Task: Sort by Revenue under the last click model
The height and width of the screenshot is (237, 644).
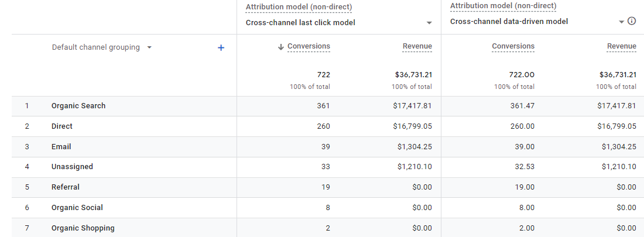Action: 417,47
